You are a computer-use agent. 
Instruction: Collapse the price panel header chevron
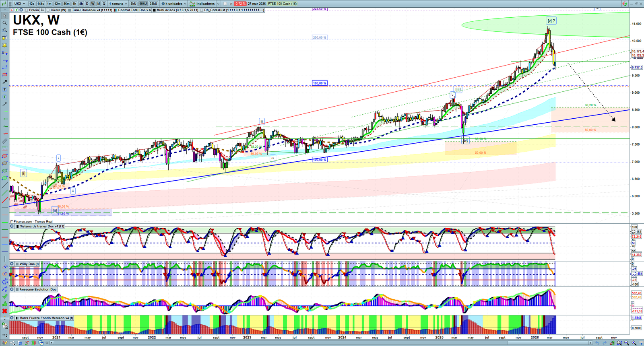[x=5, y=10]
